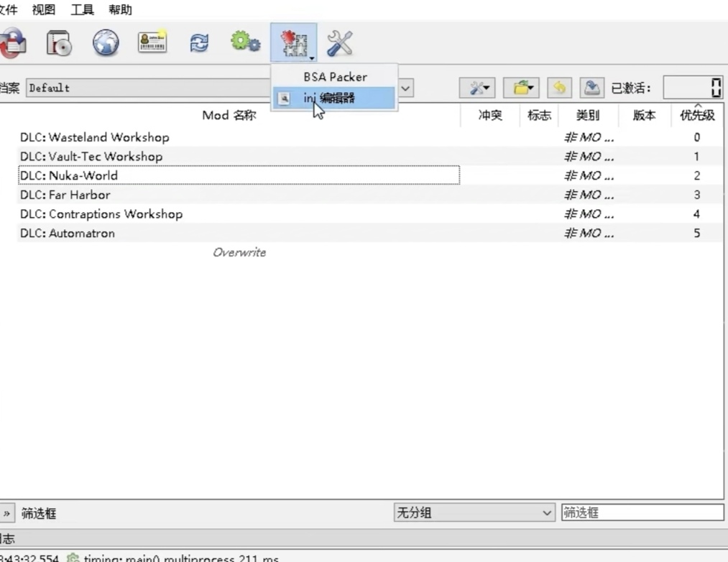Screen dimensions: 728x562
Task: Select BSA Packer from the menu
Action: click(335, 77)
